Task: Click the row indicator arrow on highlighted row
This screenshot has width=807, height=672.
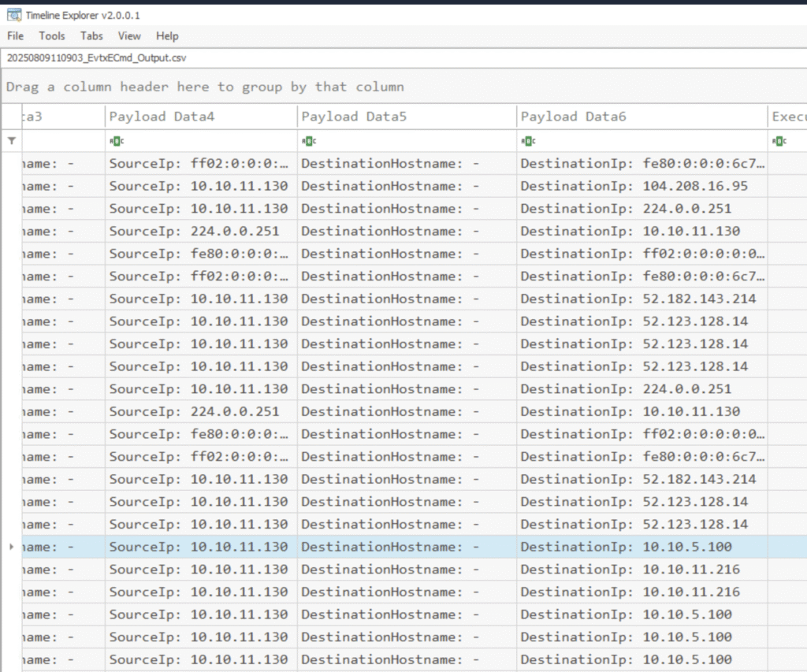Action: [x=11, y=547]
